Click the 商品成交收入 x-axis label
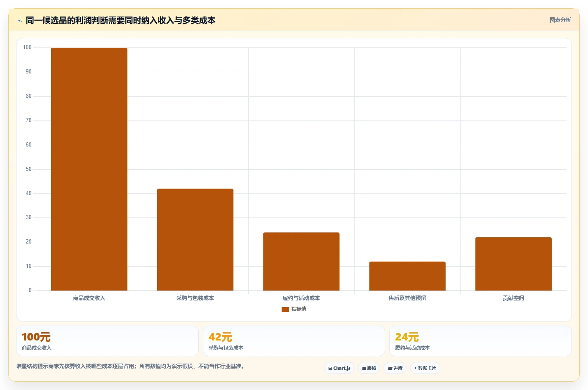Image resolution: width=588 pixels, height=390 pixels. click(x=89, y=298)
